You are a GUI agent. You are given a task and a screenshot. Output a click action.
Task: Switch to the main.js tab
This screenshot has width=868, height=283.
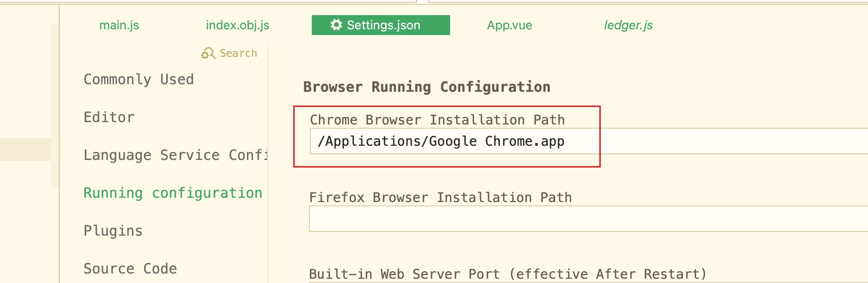(119, 25)
